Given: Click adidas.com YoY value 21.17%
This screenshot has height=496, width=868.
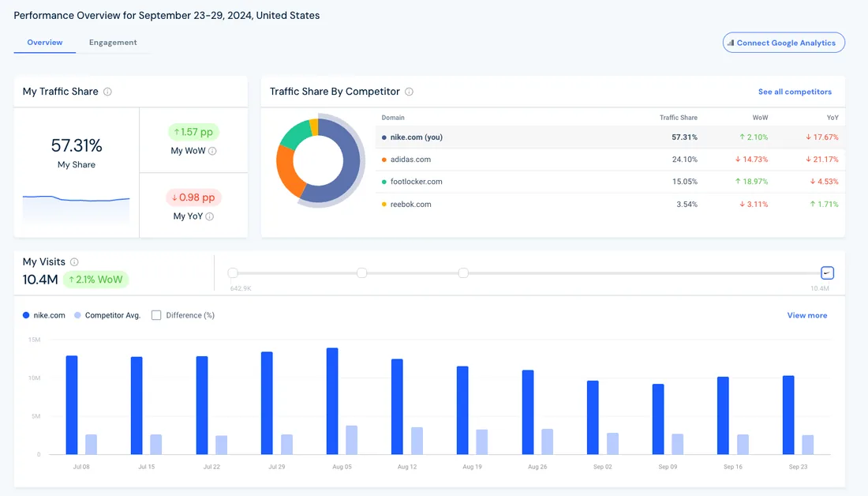Looking at the screenshot, I should tap(822, 160).
